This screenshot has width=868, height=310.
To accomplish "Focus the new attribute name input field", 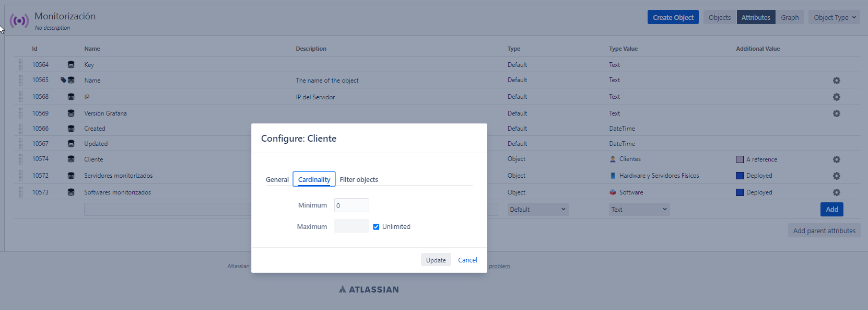I will click(168, 210).
